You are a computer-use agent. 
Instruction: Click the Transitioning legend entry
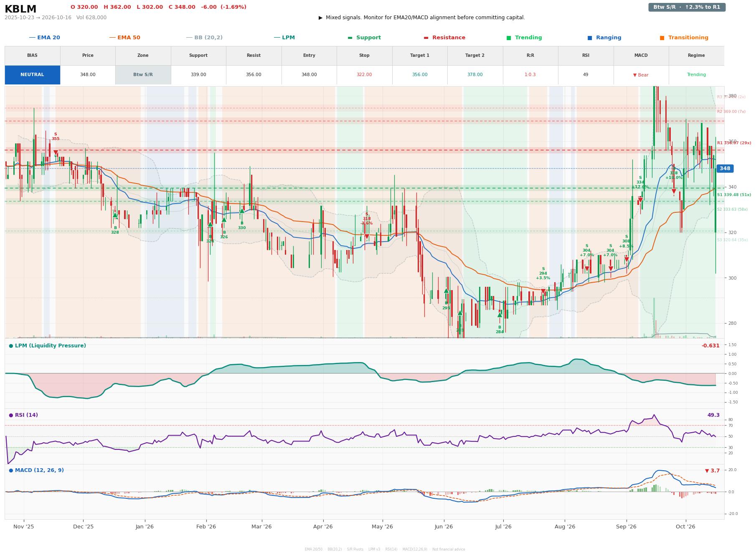tap(684, 38)
